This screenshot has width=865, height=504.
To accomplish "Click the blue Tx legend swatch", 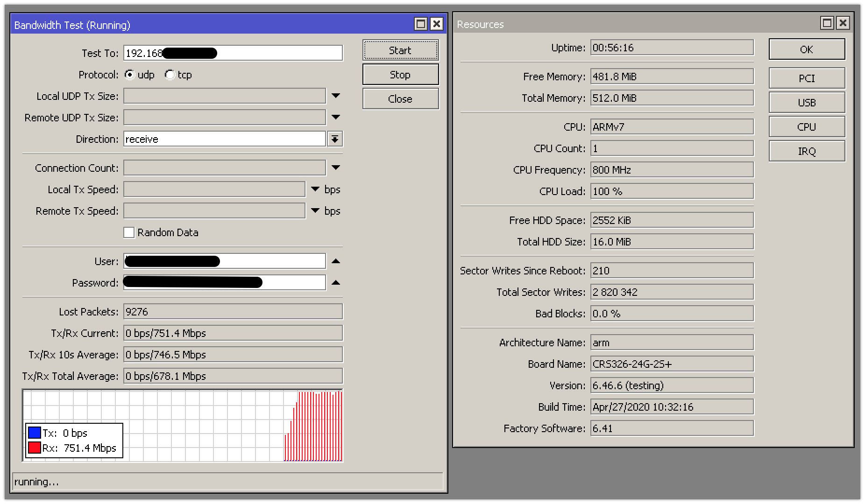I will (x=35, y=433).
